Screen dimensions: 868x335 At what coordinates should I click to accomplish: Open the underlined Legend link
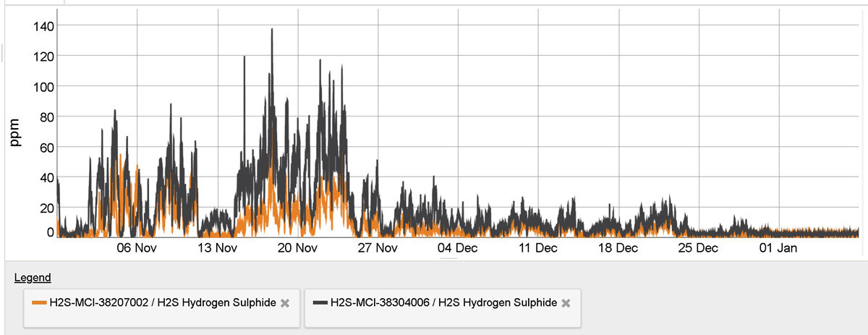coord(33,278)
